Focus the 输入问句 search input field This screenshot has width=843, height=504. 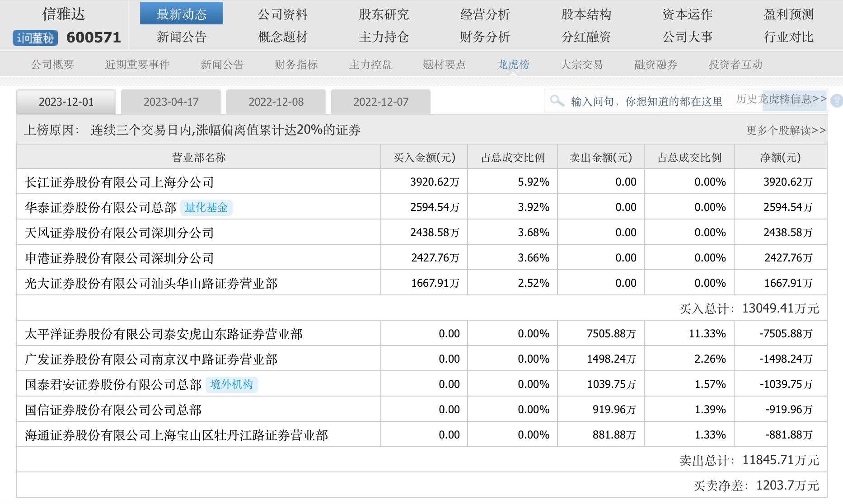(x=646, y=102)
